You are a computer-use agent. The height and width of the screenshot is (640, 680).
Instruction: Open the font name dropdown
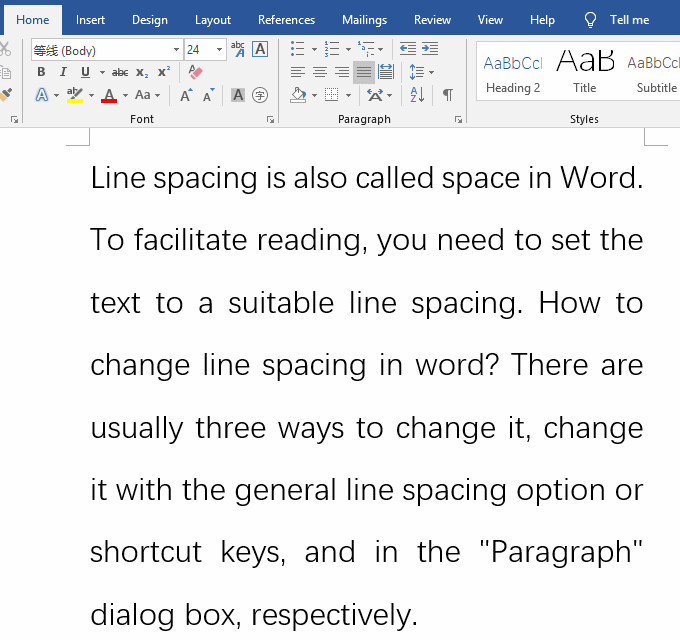[177, 49]
